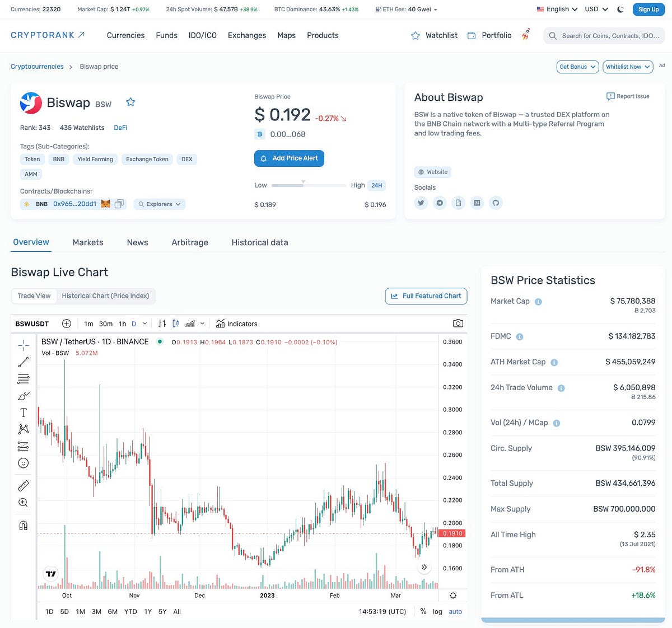
Task: Select the 24H price range toggle
Action: coord(377,185)
